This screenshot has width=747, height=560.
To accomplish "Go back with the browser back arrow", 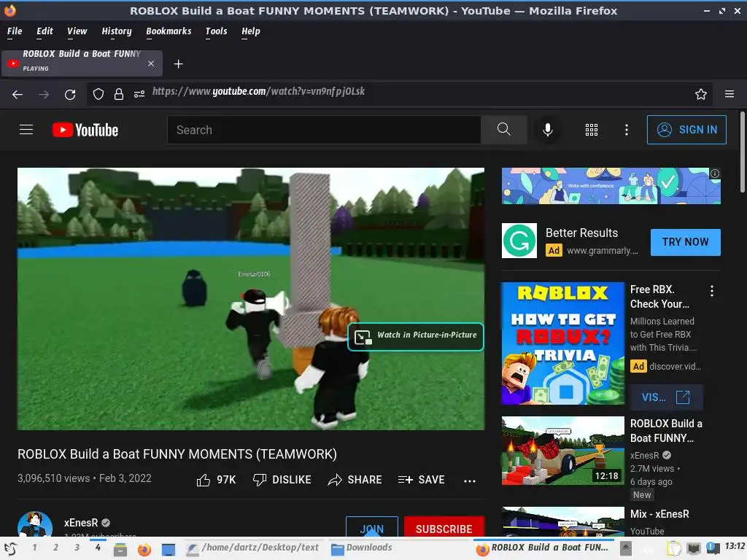I will point(18,94).
